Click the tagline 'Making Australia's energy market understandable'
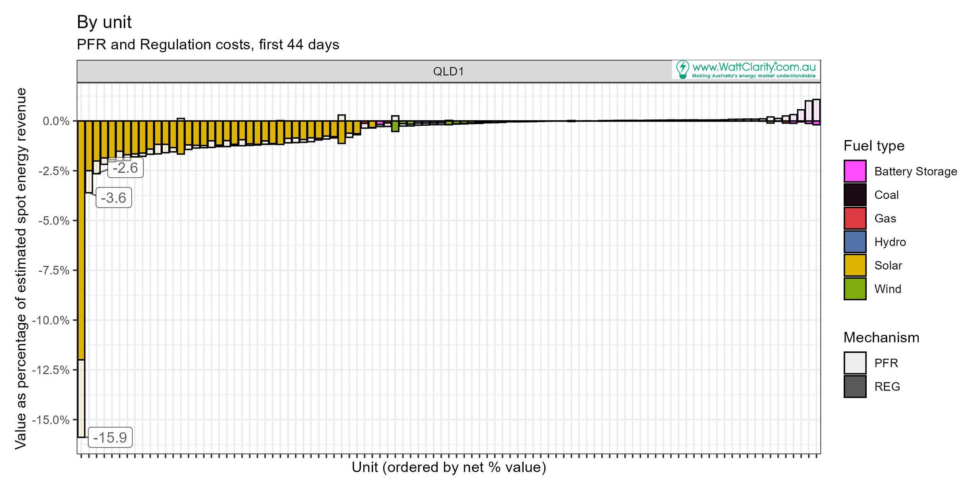 pos(754,76)
